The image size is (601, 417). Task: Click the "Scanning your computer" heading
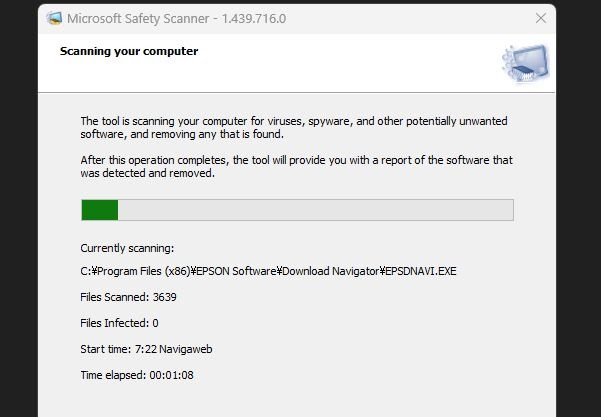129,51
